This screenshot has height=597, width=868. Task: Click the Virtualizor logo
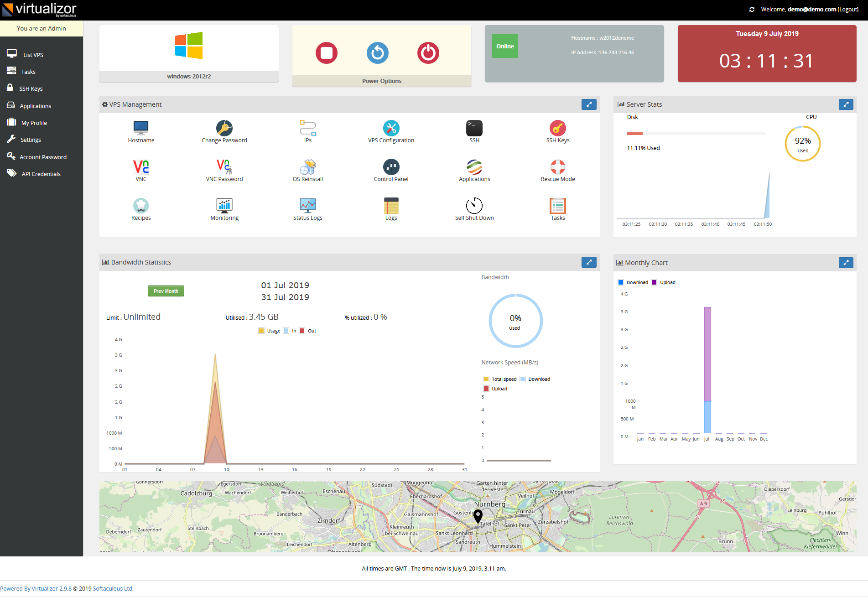pos(39,9)
